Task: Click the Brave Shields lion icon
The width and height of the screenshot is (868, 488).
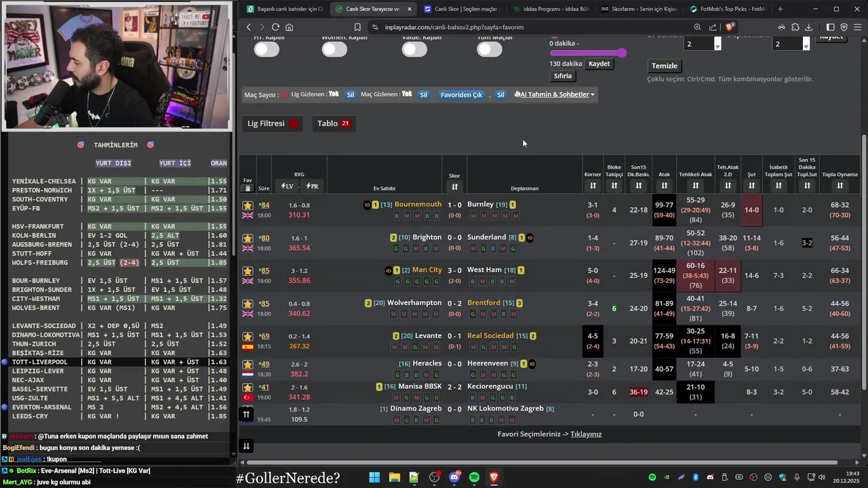Action: tap(730, 27)
